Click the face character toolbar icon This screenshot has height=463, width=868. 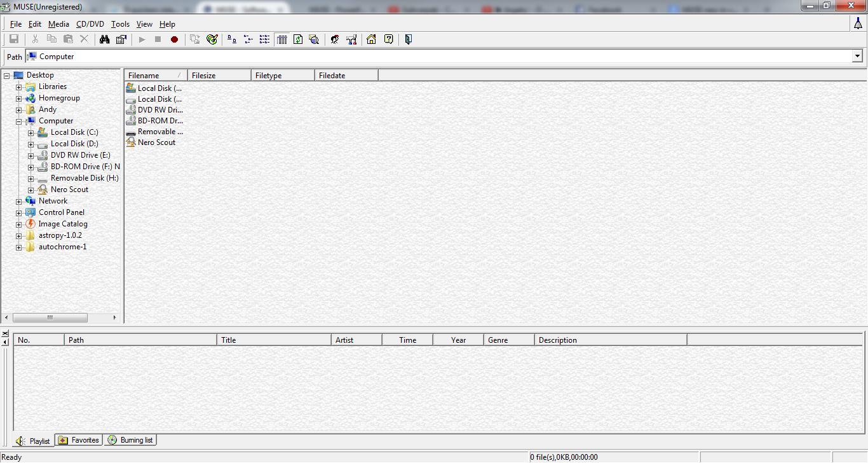(x=334, y=39)
